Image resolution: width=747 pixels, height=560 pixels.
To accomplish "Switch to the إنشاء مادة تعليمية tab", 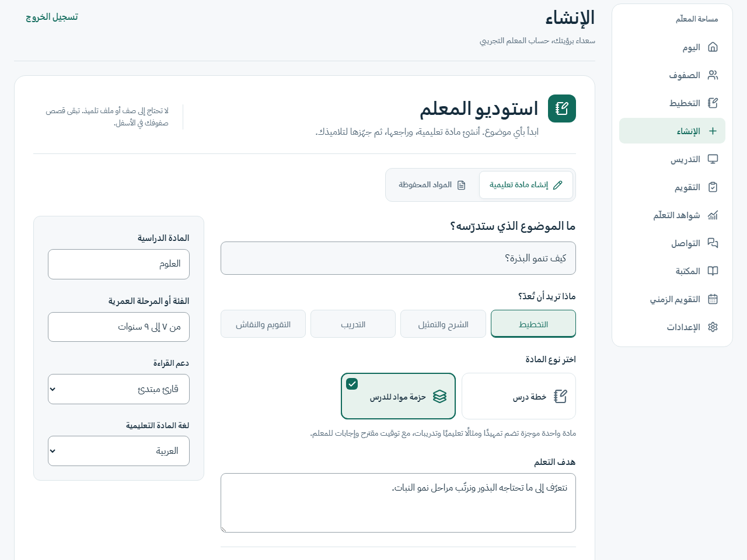I will click(526, 185).
